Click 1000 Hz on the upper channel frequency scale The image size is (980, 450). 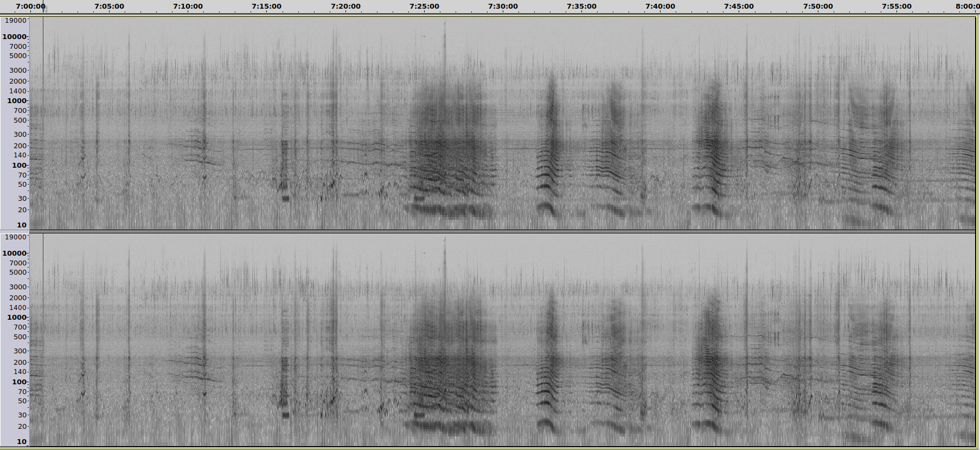(x=17, y=101)
